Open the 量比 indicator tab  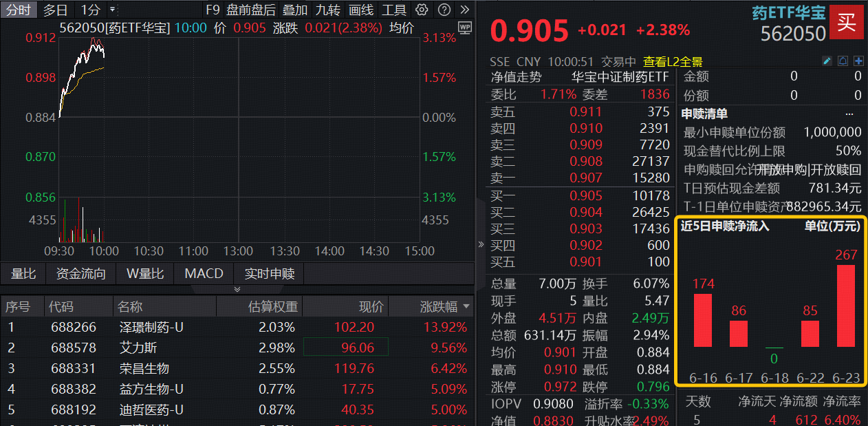(x=23, y=273)
